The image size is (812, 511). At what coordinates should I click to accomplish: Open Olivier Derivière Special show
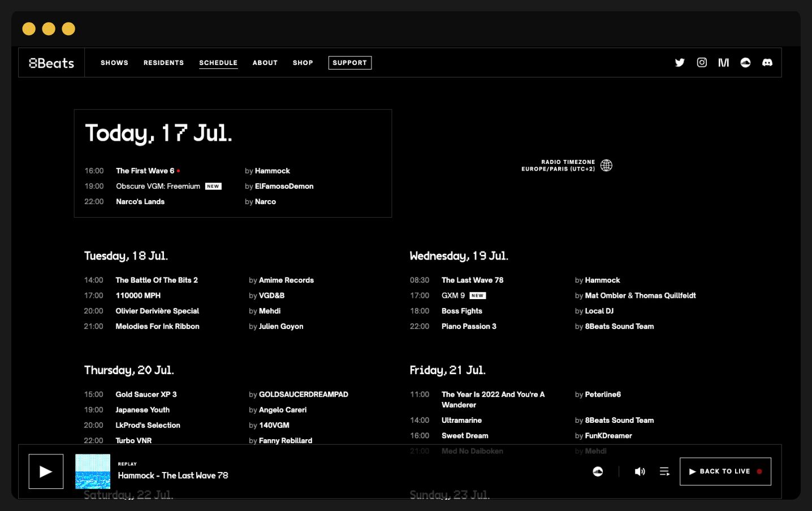(x=157, y=311)
